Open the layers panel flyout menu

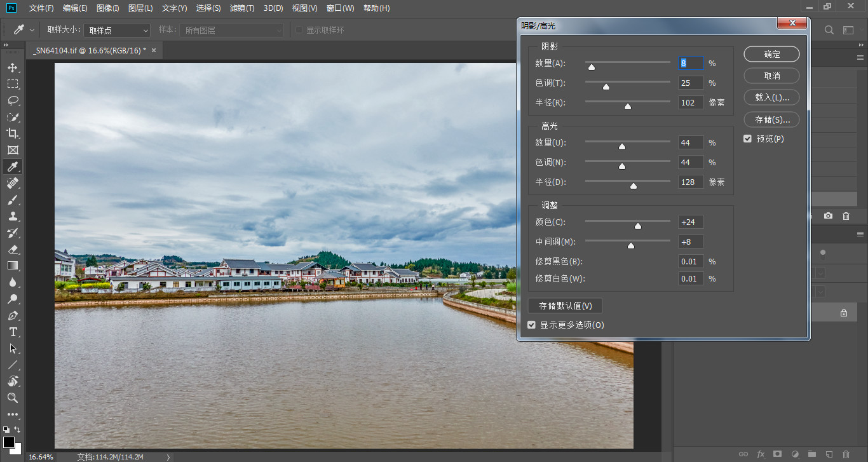pos(860,235)
